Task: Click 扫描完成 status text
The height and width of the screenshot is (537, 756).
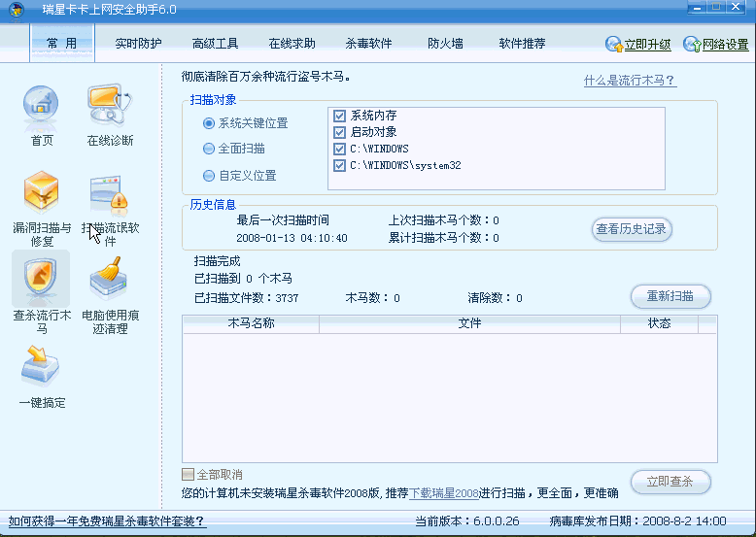Action: [x=217, y=261]
